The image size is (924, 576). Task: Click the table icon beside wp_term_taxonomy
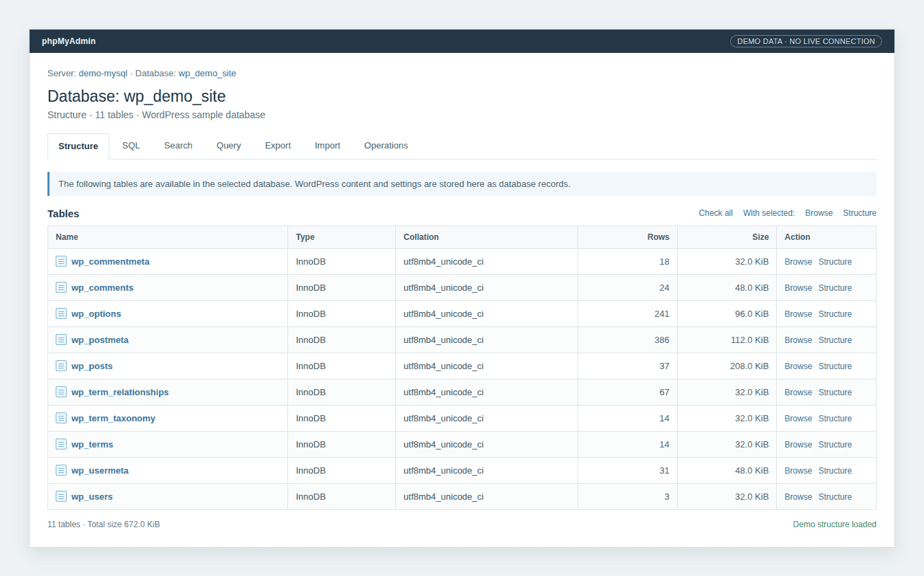[61, 418]
